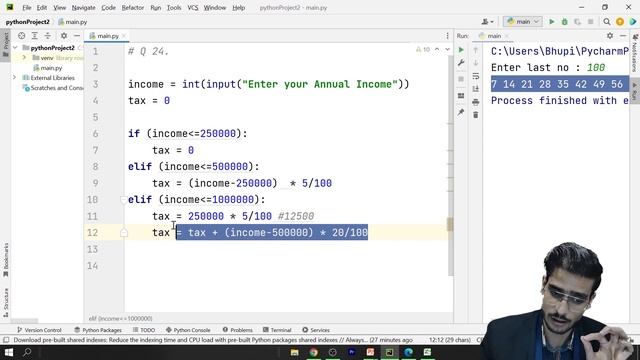
Task: Click cursor position 12:12 in status bar
Action: click(x=450, y=340)
